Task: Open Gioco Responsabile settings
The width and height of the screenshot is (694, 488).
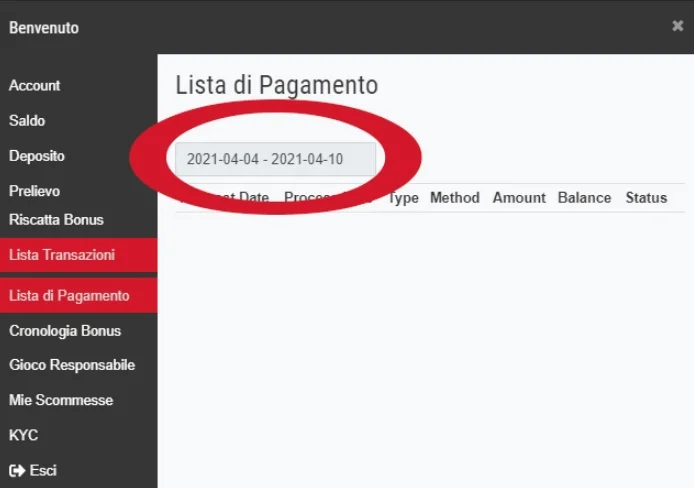Action: (x=72, y=365)
